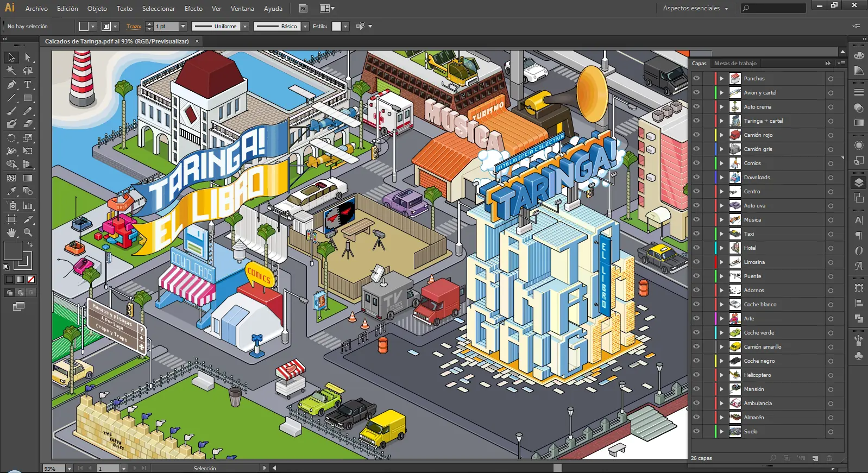Viewport: 868px width, 473px height.
Task: Expand the Centro layer
Action: pos(722,192)
